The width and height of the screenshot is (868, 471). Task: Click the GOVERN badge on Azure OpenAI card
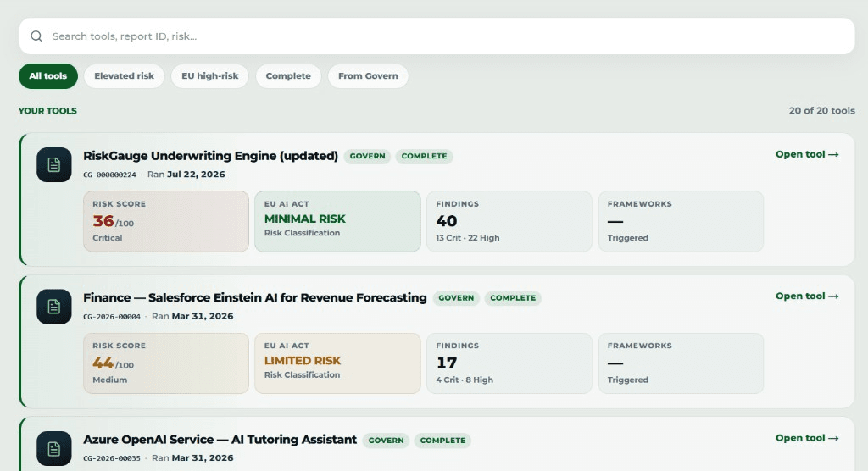[x=386, y=440]
